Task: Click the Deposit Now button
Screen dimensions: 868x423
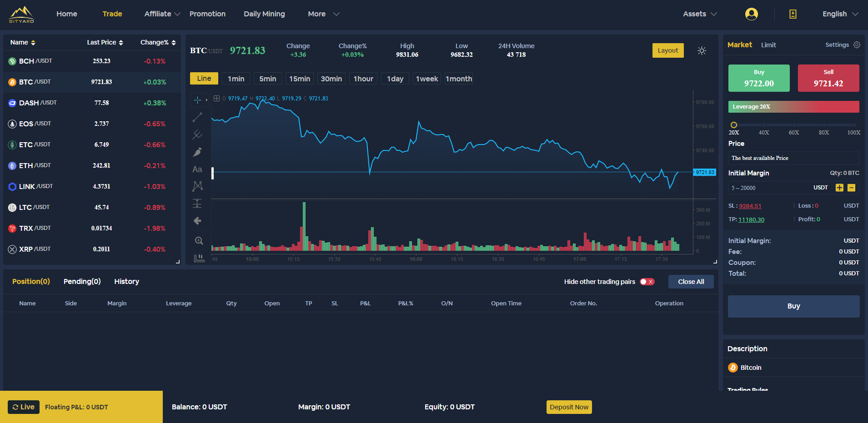Action: coord(569,407)
